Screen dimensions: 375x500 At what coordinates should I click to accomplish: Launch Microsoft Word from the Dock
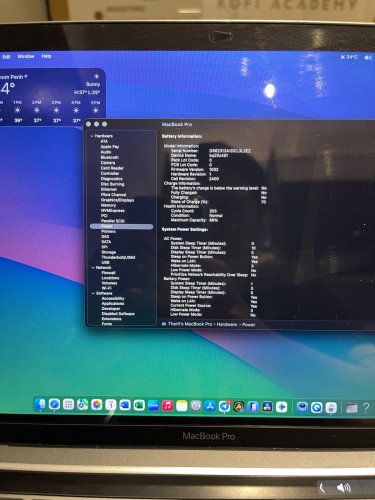(x=125, y=405)
